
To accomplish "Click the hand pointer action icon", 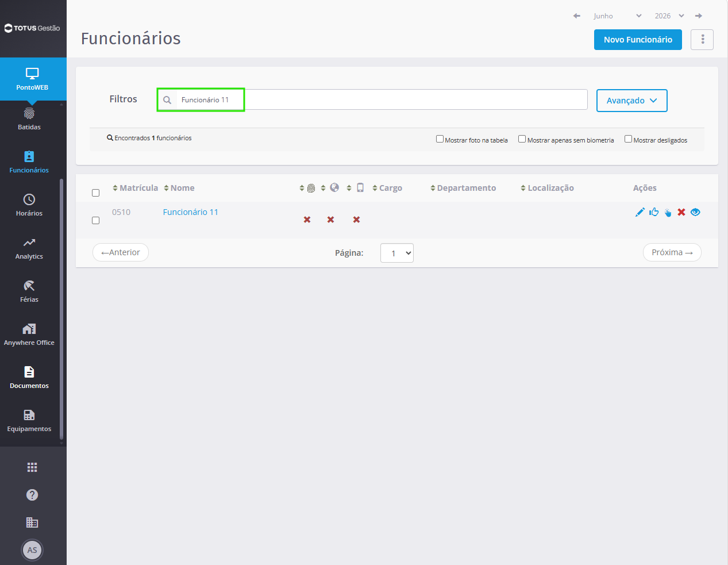I will point(668,213).
